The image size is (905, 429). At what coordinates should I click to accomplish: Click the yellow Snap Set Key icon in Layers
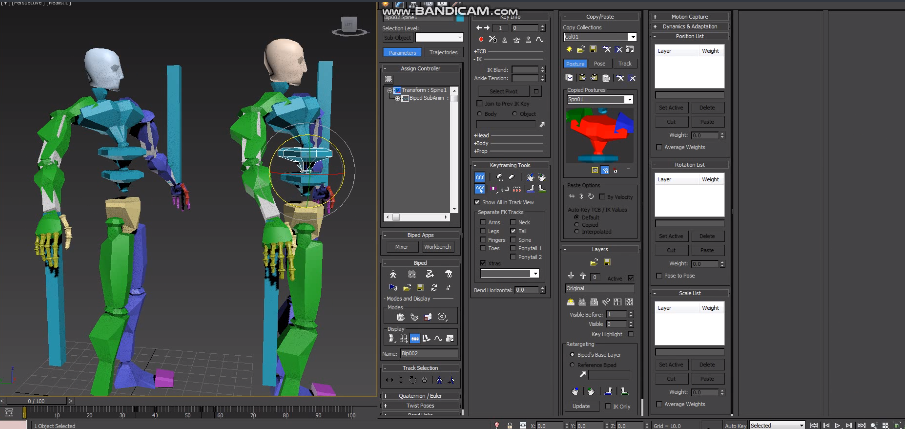tap(570, 301)
